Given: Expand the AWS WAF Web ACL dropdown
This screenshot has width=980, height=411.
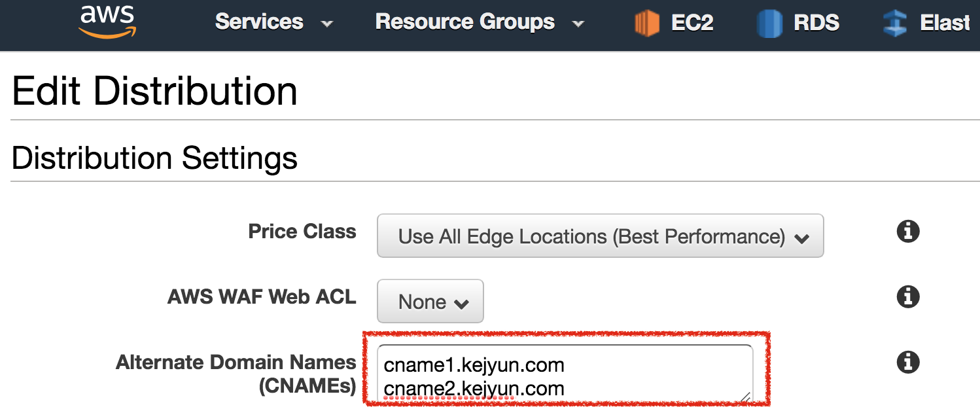Looking at the screenshot, I should (430, 302).
